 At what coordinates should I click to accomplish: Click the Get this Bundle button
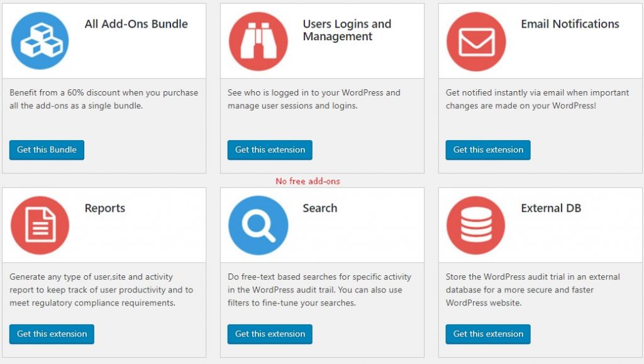[x=47, y=150]
